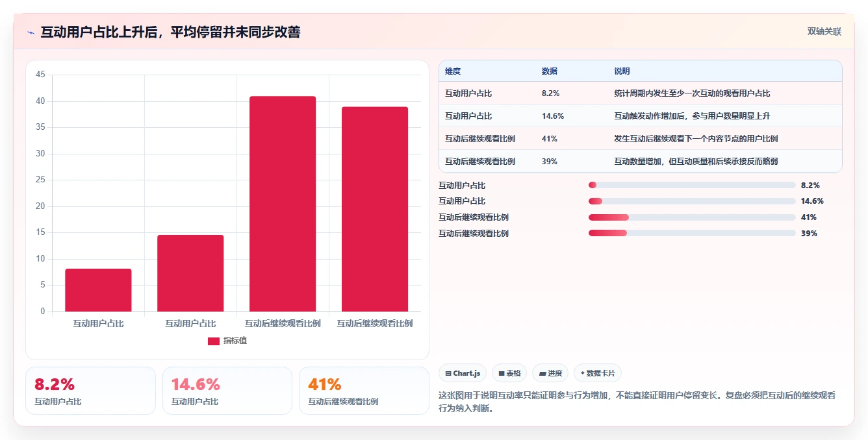The width and height of the screenshot is (868, 440).
Task: Click the description starting with 统计周期内
Action: click(692, 93)
